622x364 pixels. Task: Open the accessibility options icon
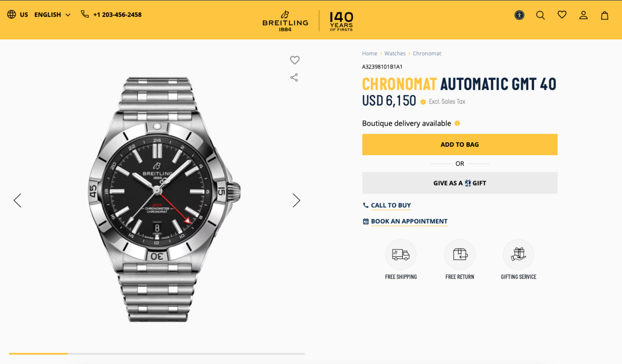coord(519,15)
